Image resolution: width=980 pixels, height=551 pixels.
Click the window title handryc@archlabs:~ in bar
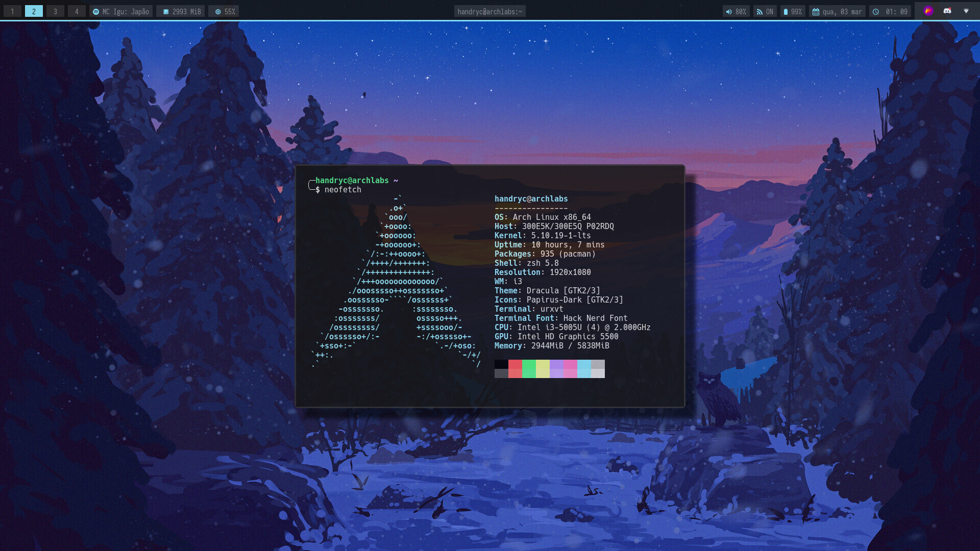click(x=490, y=11)
